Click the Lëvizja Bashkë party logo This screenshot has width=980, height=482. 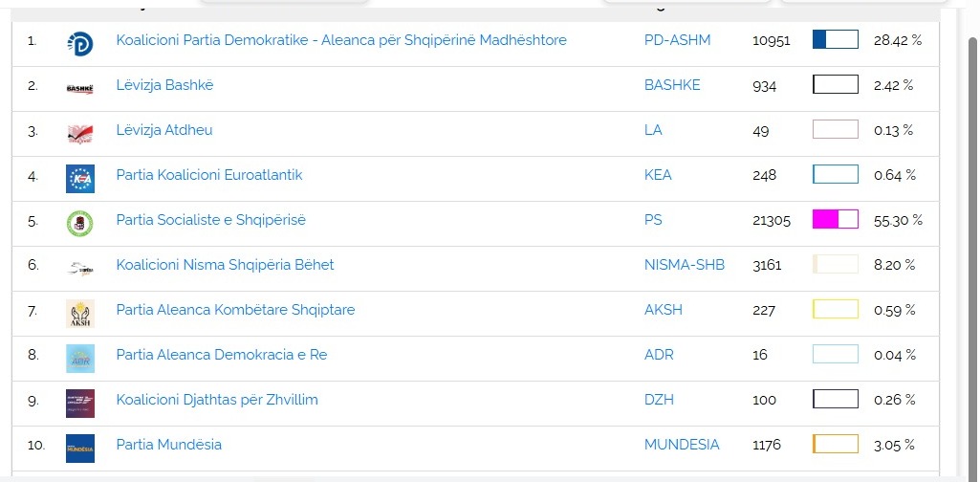tap(79, 88)
